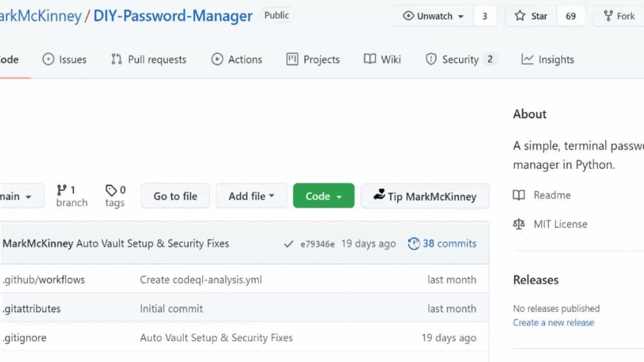The width and height of the screenshot is (644, 362).
Task: Click MarkMcKinney author name in commit bar
Action: pos(38,244)
